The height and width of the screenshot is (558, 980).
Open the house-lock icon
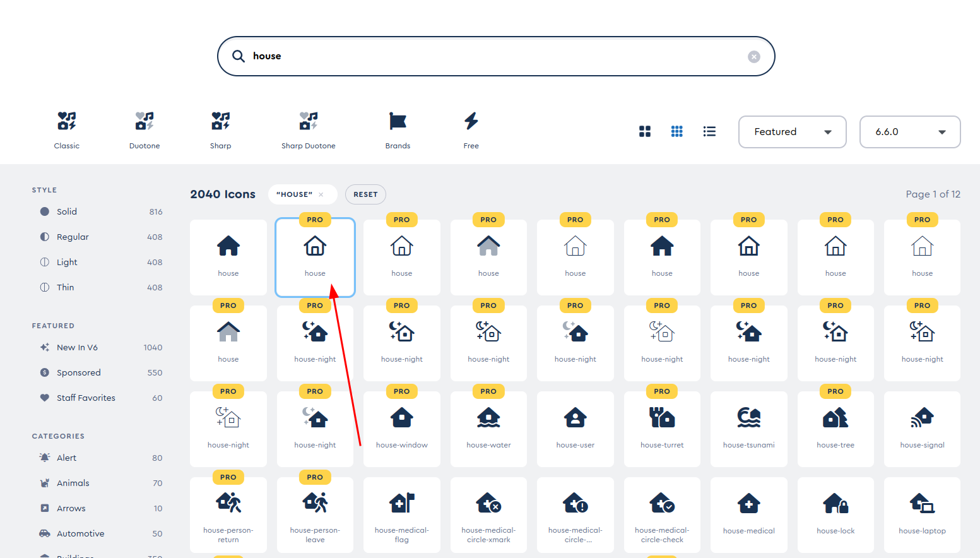point(835,514)
